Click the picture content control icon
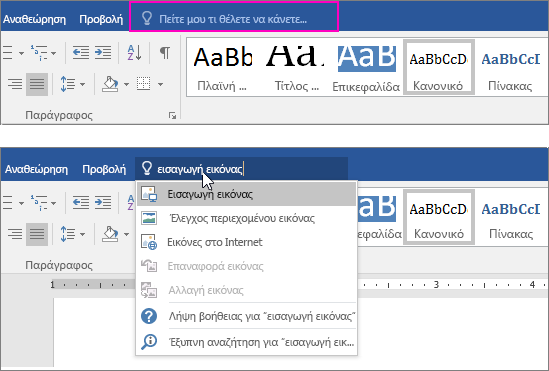Viewport: 549px width, 371px height. click(x=149, y=218)
